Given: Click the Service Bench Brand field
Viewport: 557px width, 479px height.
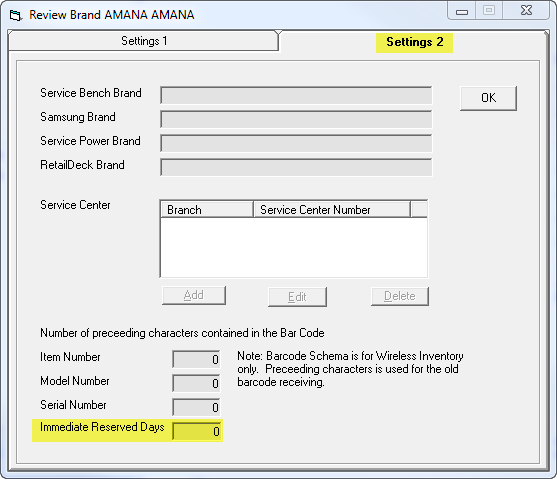Looking at the screenshot, I should pos(296,95).
